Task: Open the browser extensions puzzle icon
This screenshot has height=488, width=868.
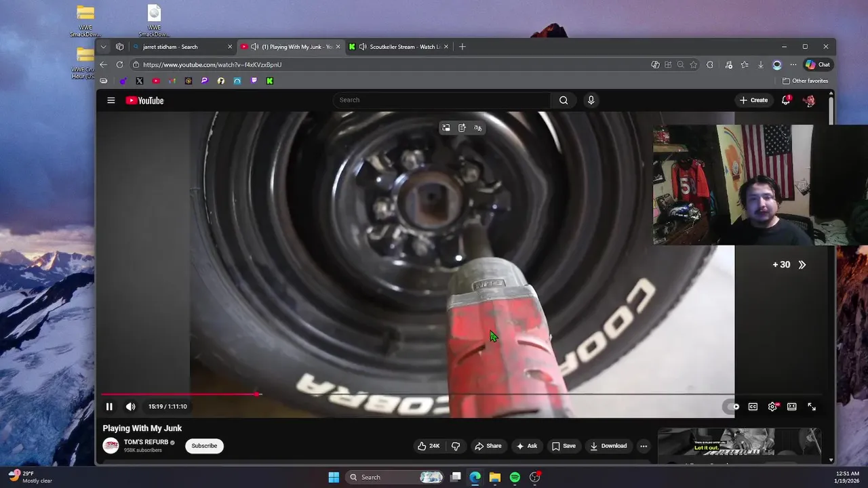Action: click(x=710, y=64)
